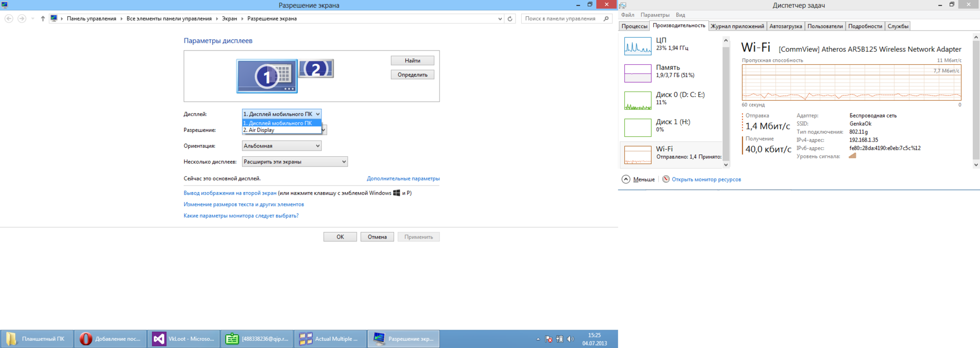This screenshot has height=348, width=980.
Task: Go back in Control Panel navigation
Action: (x=9, y=18)
